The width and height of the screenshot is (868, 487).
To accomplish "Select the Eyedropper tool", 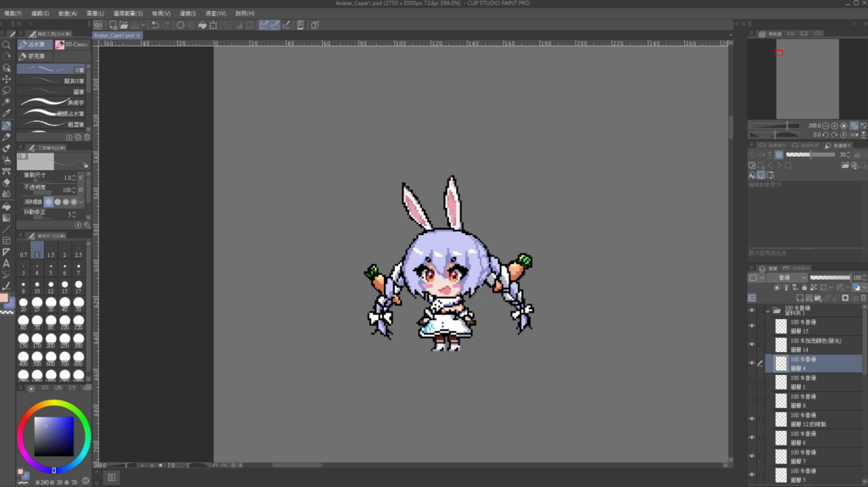I will [7, 114].
